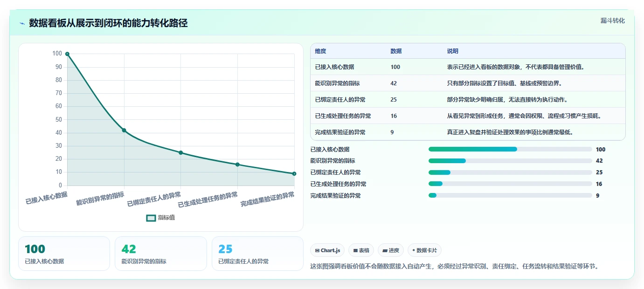
Task: Click the table data cell showing 16
Action: 394,116
